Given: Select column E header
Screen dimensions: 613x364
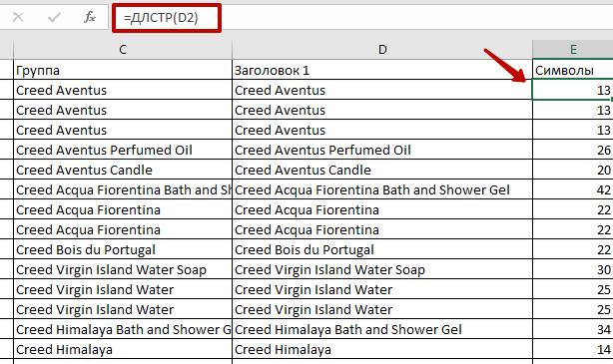Looking at the screenshot, I should (573, 50).
